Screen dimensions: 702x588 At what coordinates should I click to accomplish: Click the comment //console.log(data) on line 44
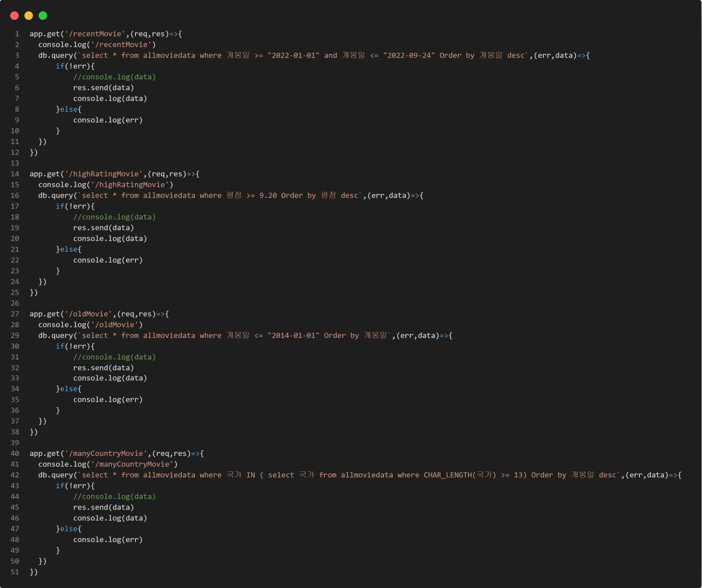114,496
